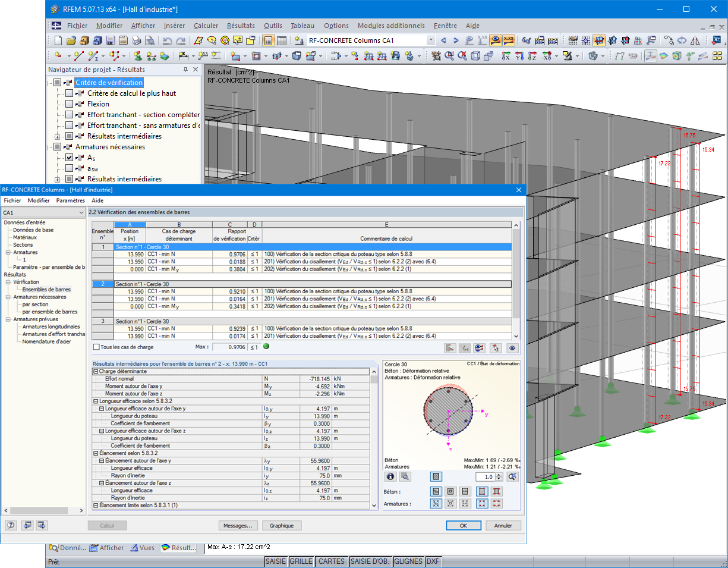Collapse 'Longueur efficace selon 5.8.3.2' group
This screenshot has height=568, width=728.
[95, 401]
